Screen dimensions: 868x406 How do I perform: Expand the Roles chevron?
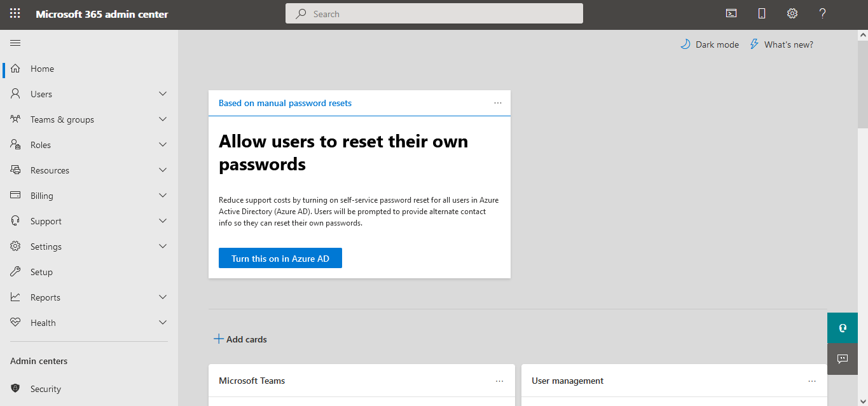point(163,145)
